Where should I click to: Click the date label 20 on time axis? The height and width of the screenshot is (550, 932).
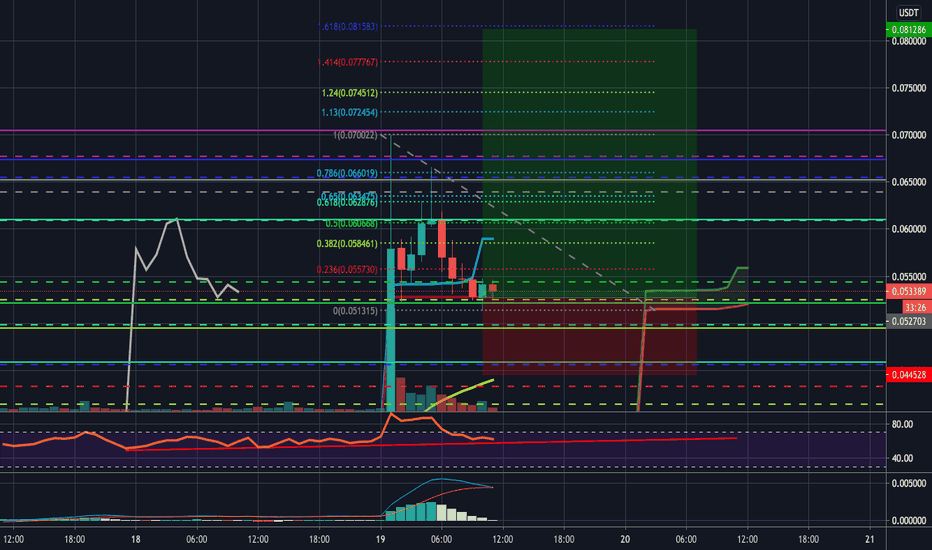[625, 539]
